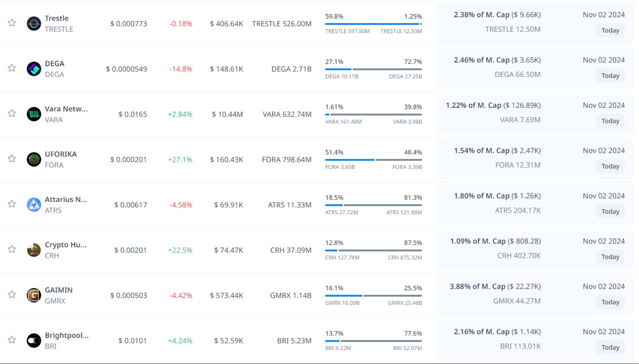
Task: Click UFORIKA's unlock progress bar
Action: click(373, 160)
